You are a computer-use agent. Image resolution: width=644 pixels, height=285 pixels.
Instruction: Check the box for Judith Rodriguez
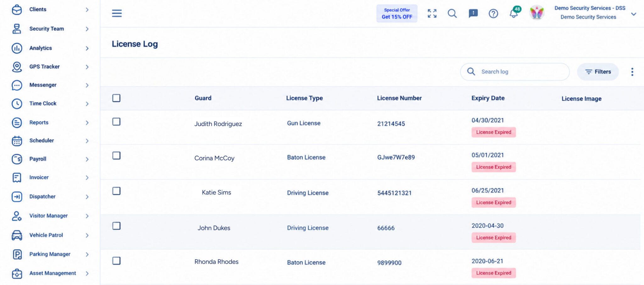pos(116,122)
